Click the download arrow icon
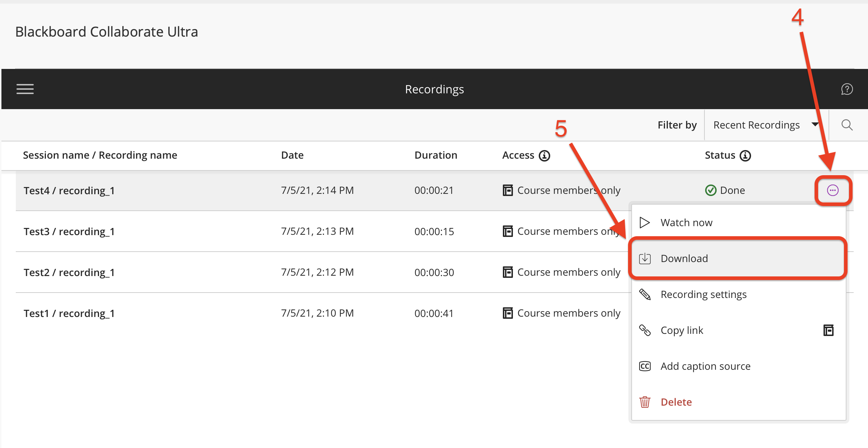Screen dimensions: 868x448 pos(645,258)
